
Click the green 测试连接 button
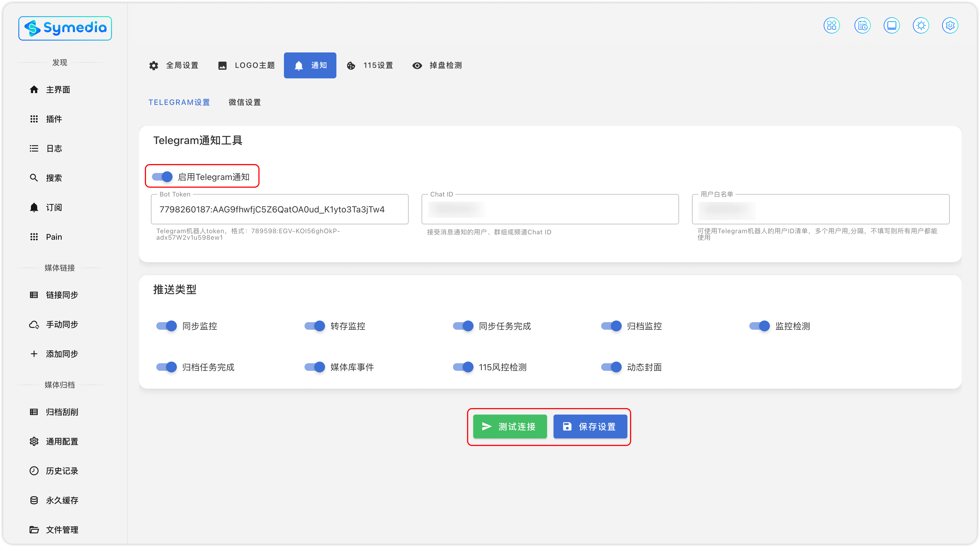click(x=510, y=426)
